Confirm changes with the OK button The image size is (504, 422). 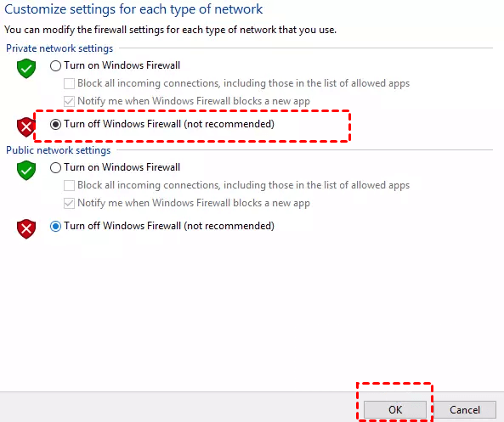395,409
